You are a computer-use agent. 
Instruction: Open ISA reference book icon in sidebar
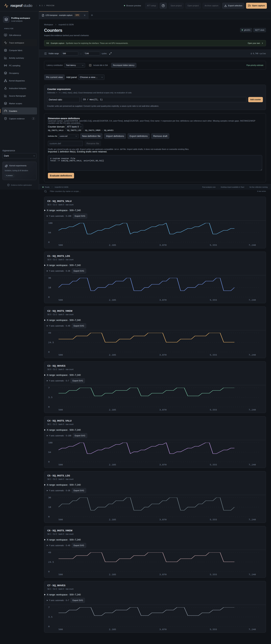coord(5,35)
